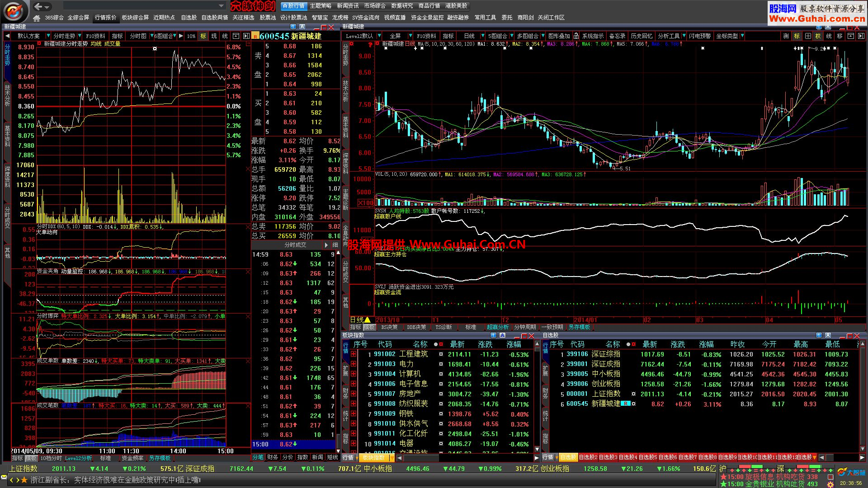Image resolution: width=868 pixels, height=488 pixels.
Task: Open the 主题策略 top tab
Action: coord(321,6)
